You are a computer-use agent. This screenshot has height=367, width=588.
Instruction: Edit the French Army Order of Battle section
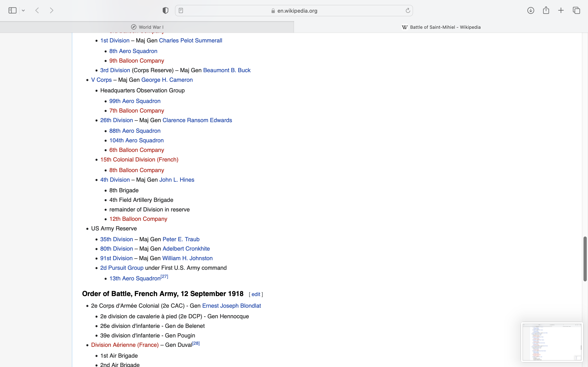(x=256, y=294)
